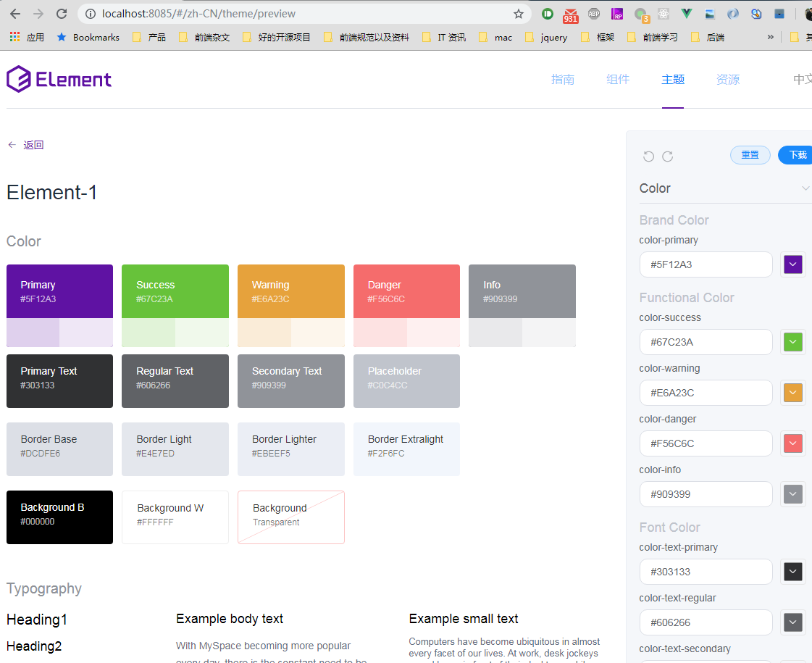Open the Bookmarks folder in the bookmarks bar

[88, 37]
